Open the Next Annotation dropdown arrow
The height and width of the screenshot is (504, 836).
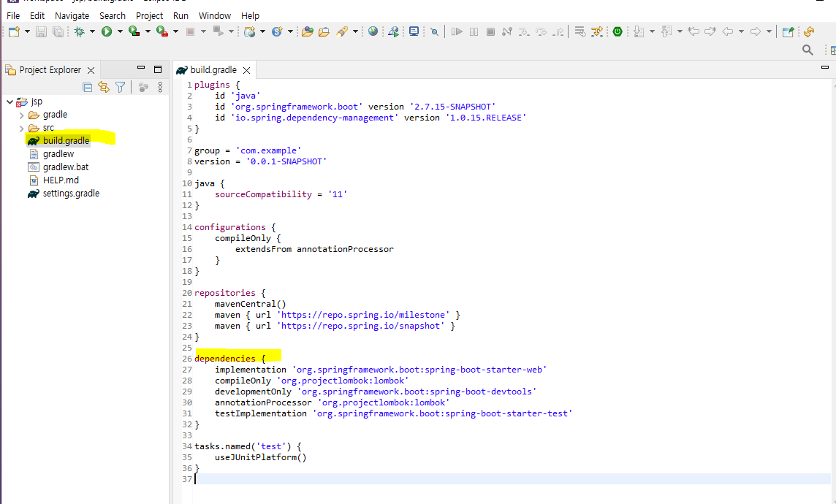tap(652, 32)
